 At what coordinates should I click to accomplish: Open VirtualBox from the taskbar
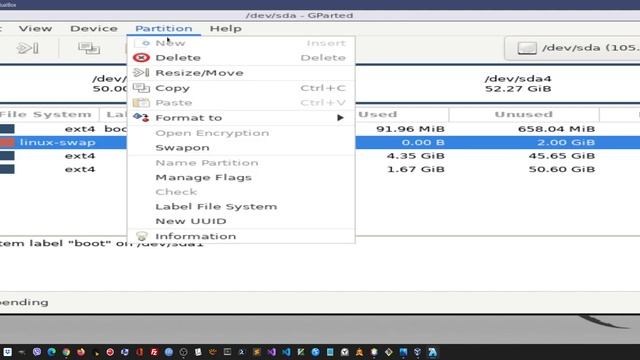[x=417, y=352]
